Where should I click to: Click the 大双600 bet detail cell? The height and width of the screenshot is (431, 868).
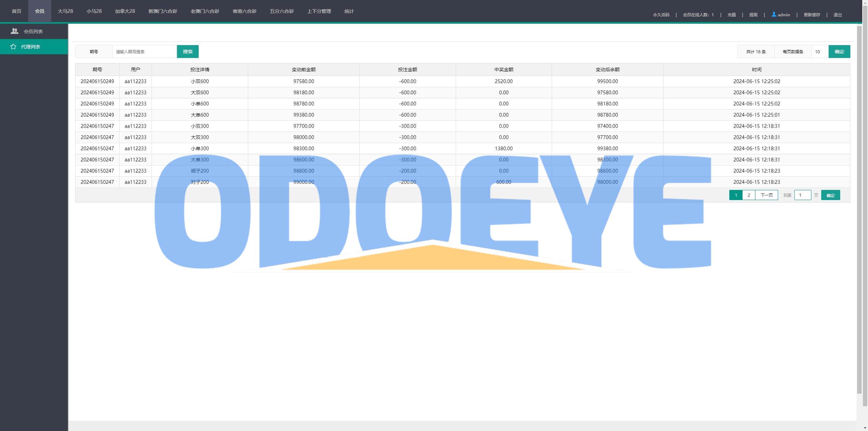[x=200, y=93]
